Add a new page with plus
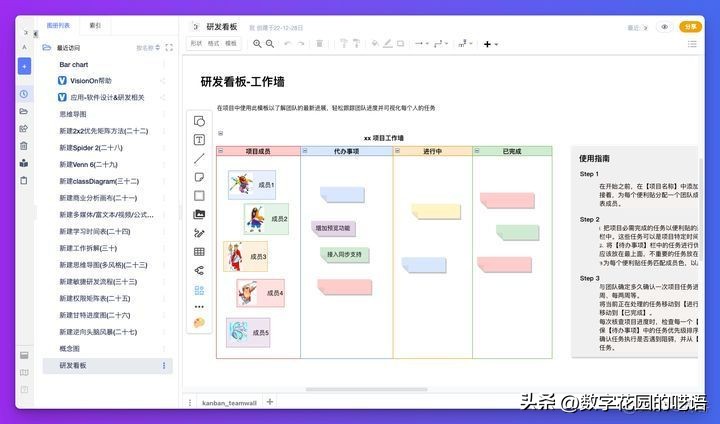Screen dimensions: 720x424 (x=270, y=402)
